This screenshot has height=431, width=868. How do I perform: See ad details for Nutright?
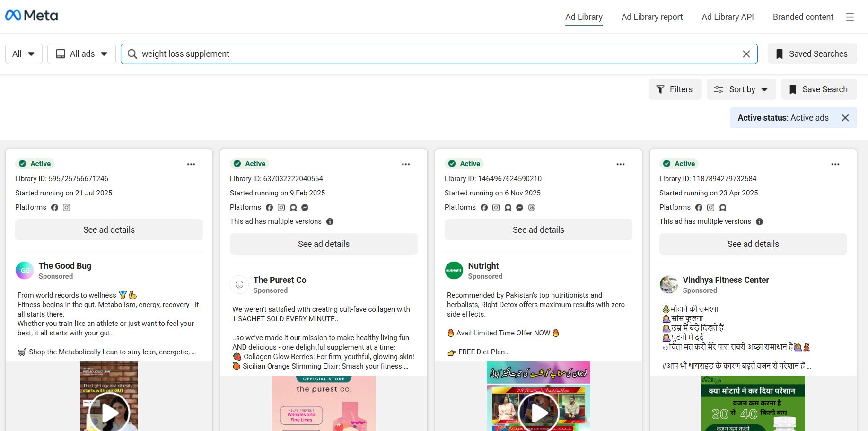pyautogui.click(x=538, y=230)
